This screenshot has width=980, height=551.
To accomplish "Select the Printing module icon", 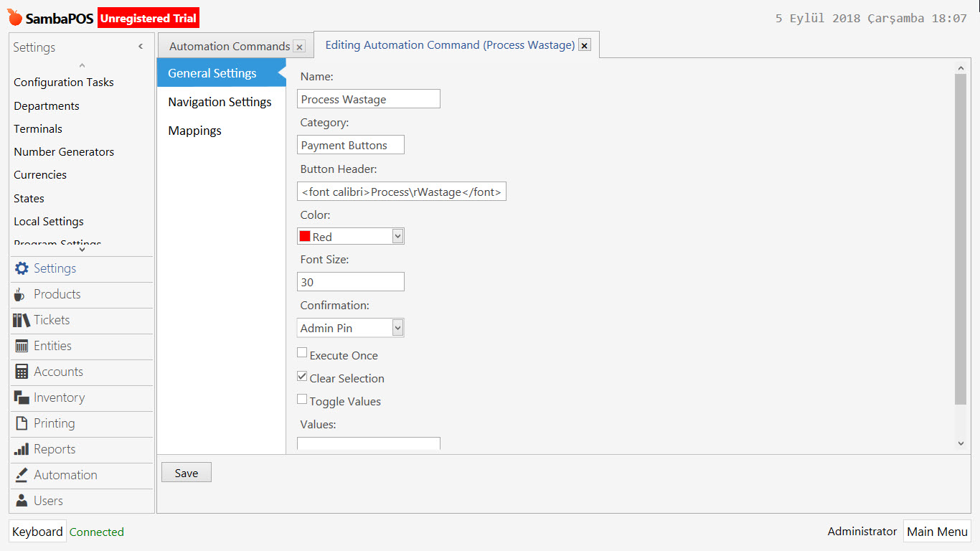I will click(x=21, y=423).
